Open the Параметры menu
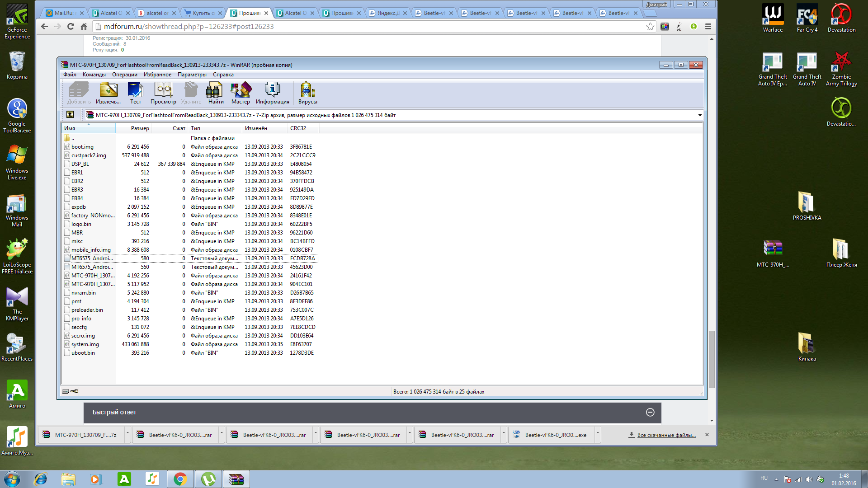Viewport: 868px width, 488px height. tap(192, 75)
